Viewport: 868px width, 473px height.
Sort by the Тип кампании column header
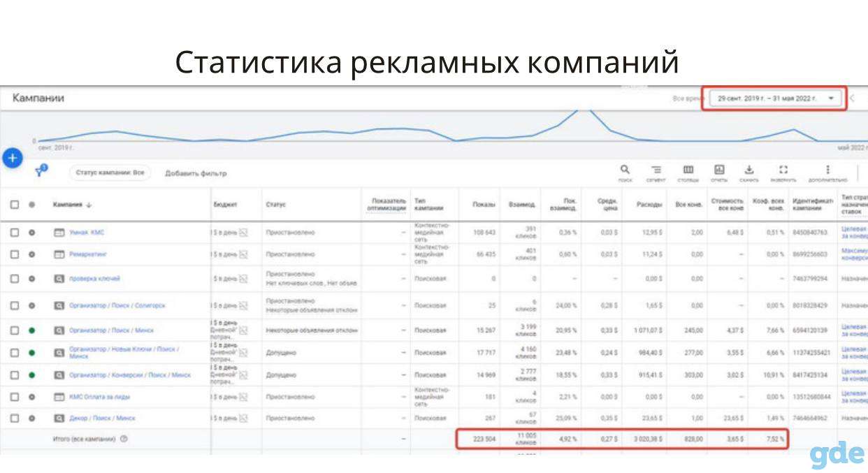point(428,204)
